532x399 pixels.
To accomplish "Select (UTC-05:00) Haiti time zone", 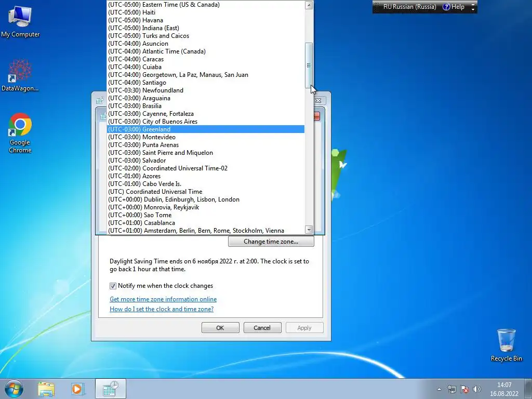I will (206, 12).
